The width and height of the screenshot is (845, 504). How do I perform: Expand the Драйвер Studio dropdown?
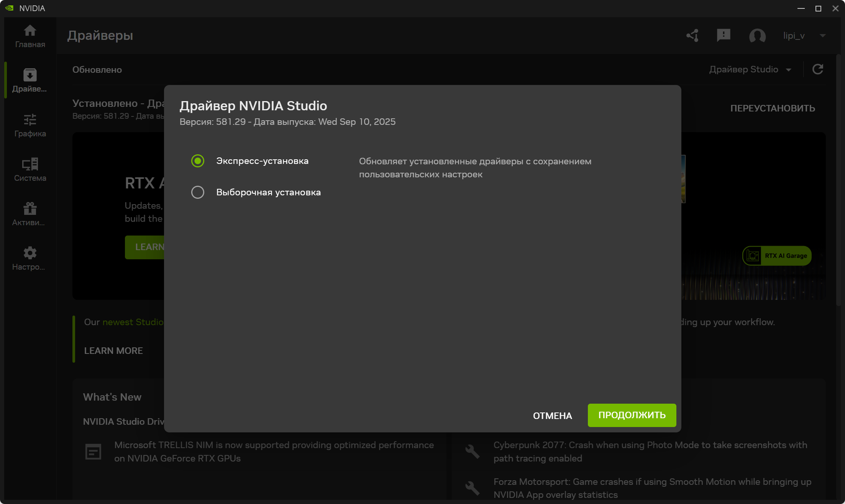(750, 69)
